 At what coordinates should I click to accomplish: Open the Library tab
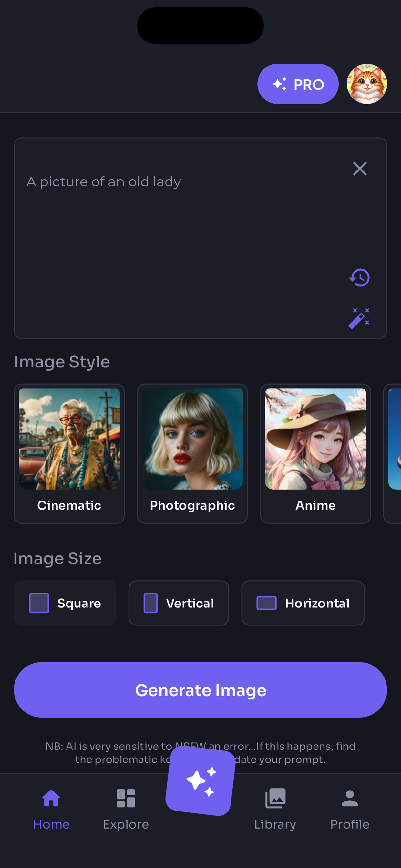275,809
